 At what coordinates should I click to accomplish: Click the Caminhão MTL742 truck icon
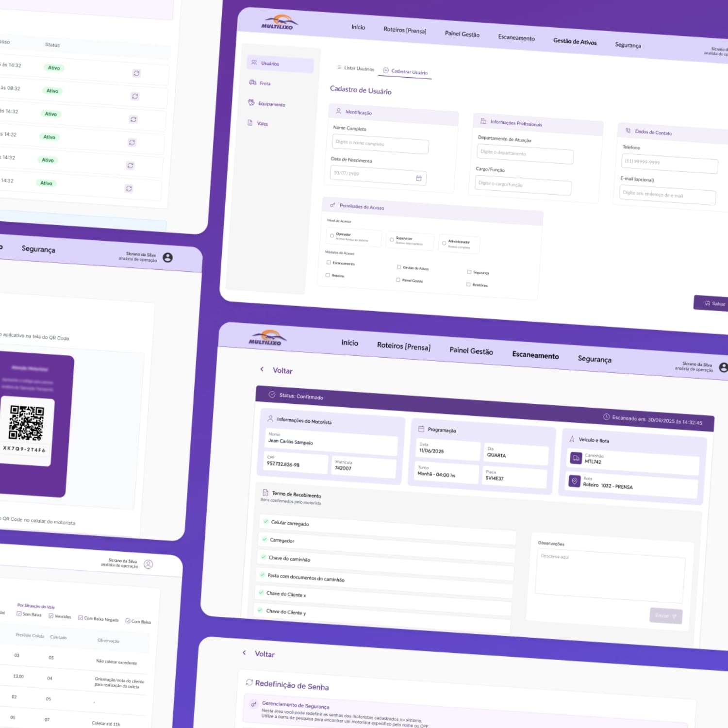[x=576, y=458]
